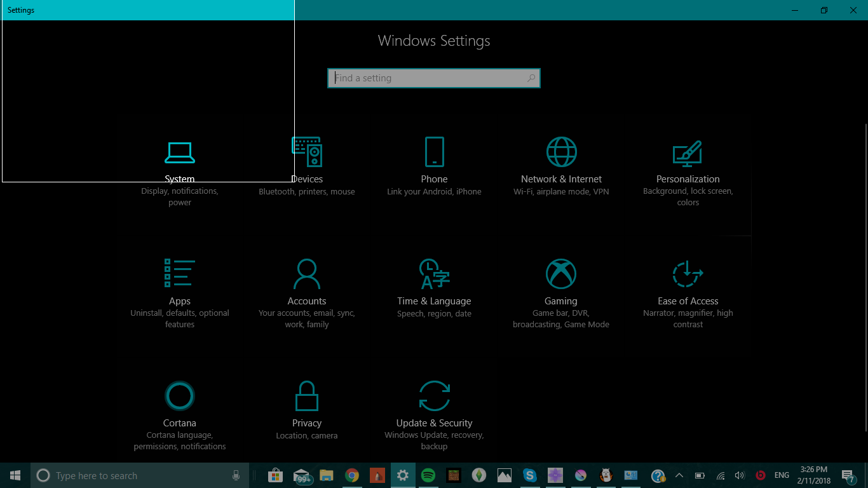Image resolution: width=868 pixels, height=488 pixels.
Task: Open Personalization settings
Action: pos(688,165)
